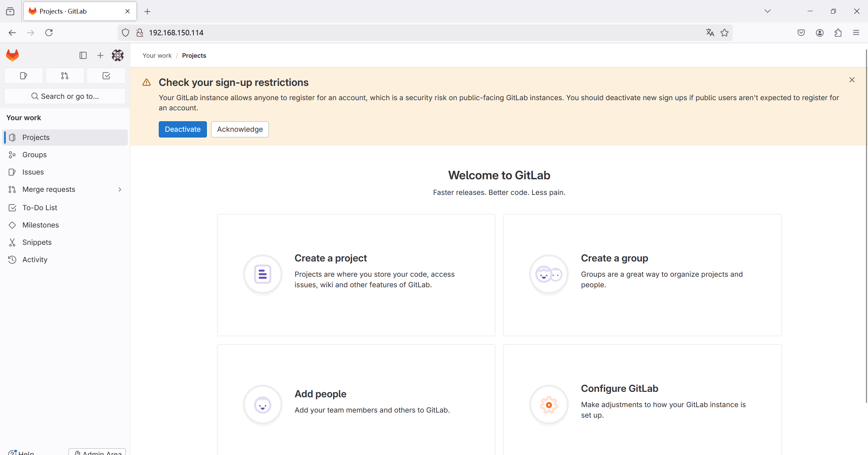This screenshot has height=455, width=868.
Task: Open the Add people card
Action: [356, 400]
